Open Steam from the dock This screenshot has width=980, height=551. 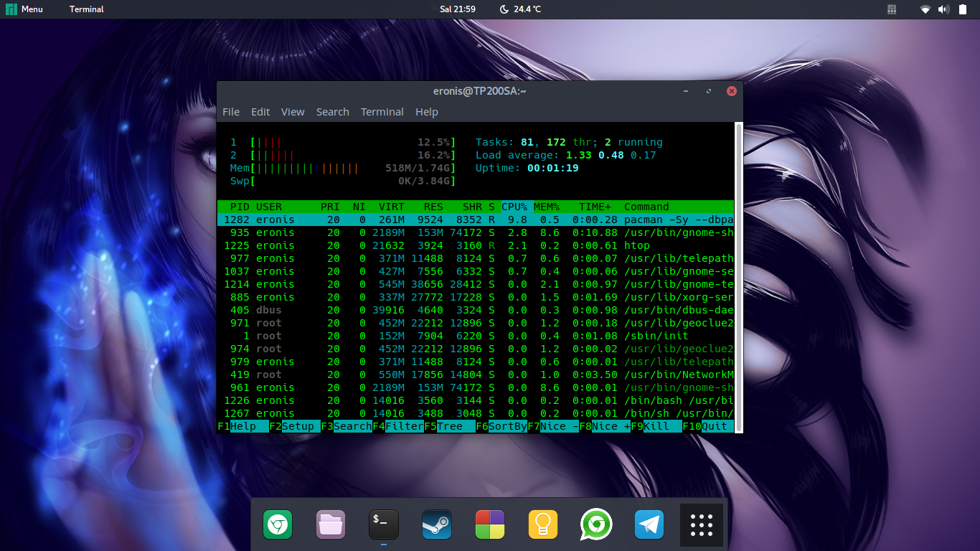click(436, 525)
